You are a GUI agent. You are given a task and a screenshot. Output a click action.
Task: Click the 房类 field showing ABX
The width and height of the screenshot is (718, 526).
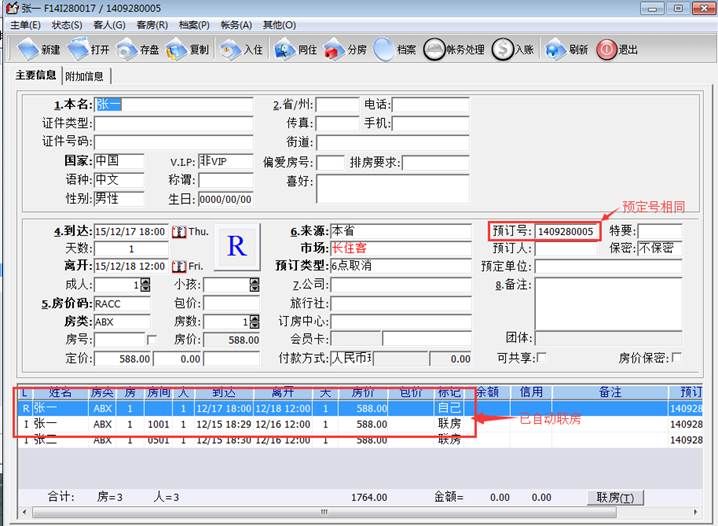[x=122, y=322]
